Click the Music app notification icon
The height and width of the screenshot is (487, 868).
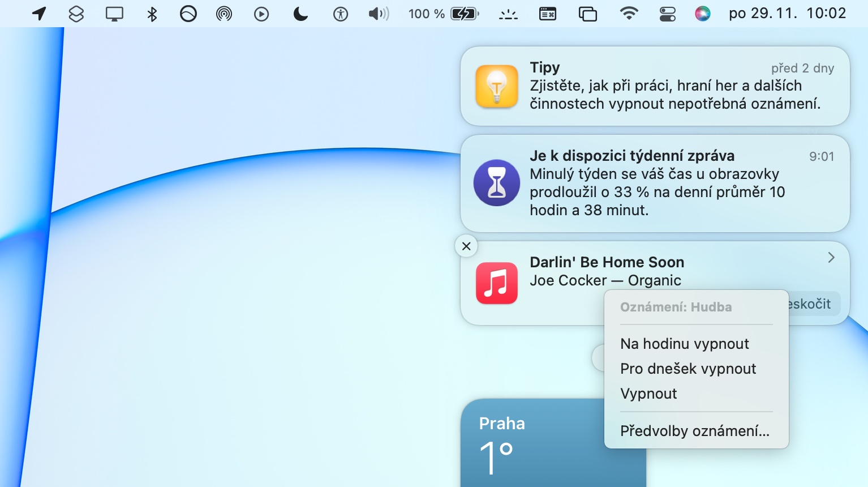[x=496, y=283]
